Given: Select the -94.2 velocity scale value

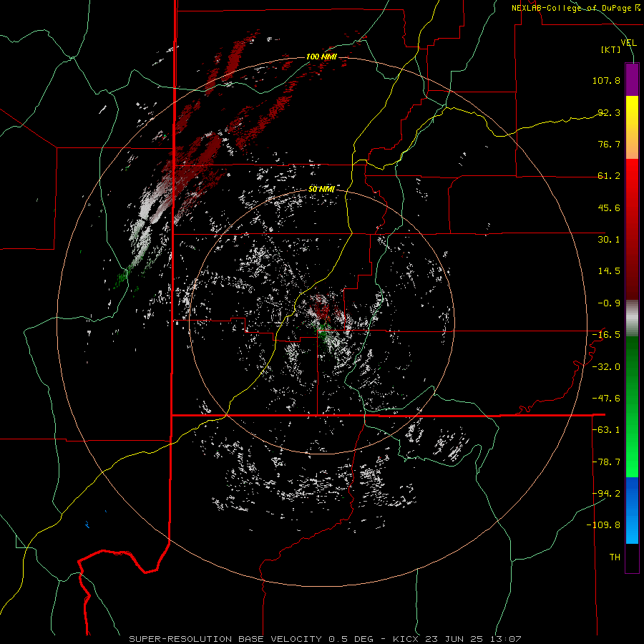Looking at the screenshot, I should (606, 494).
